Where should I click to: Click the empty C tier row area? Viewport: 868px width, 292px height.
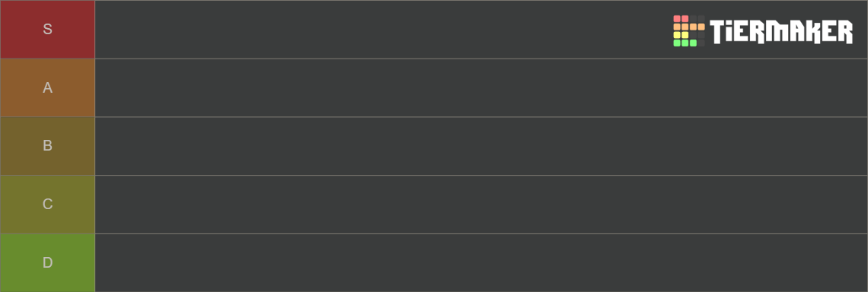(481, 204)
